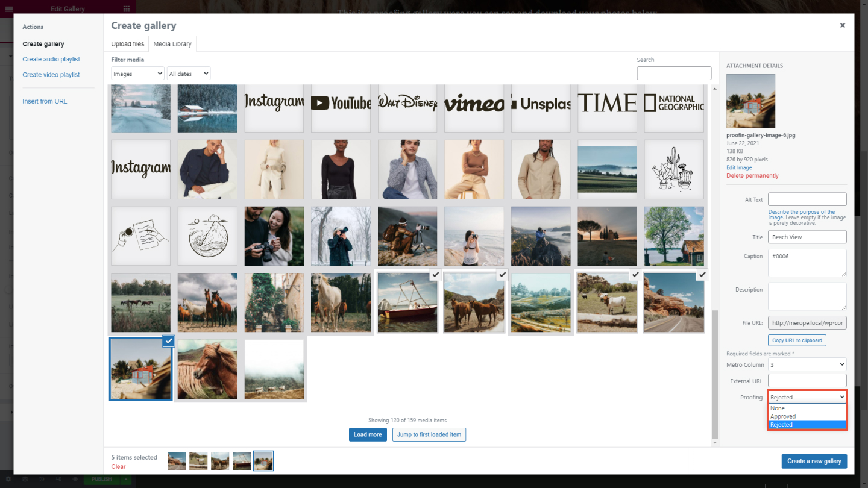This screenshot has height=488, width=868.
Task: Select the man in plaid blazer photo
Action: [x=407, y=169]
